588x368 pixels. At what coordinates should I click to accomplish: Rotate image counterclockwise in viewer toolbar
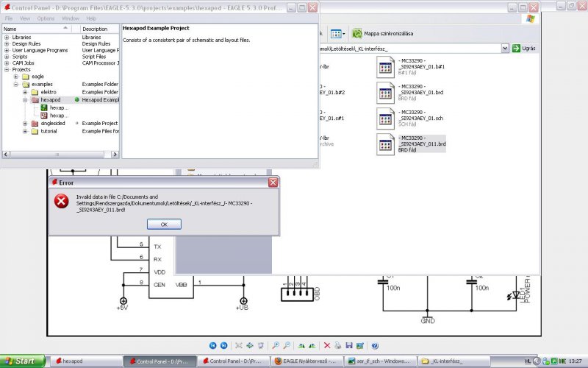[312, 345]
